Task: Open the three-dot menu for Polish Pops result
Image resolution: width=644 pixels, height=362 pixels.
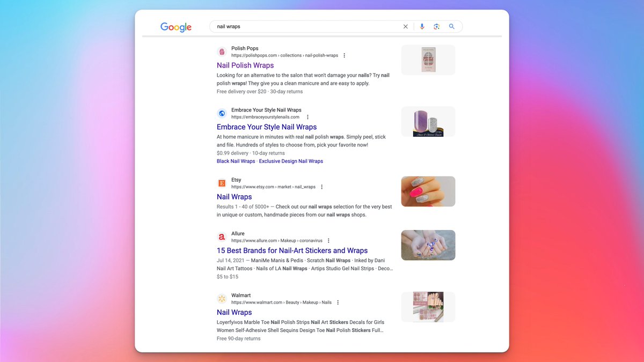Action: coord(345,55)
